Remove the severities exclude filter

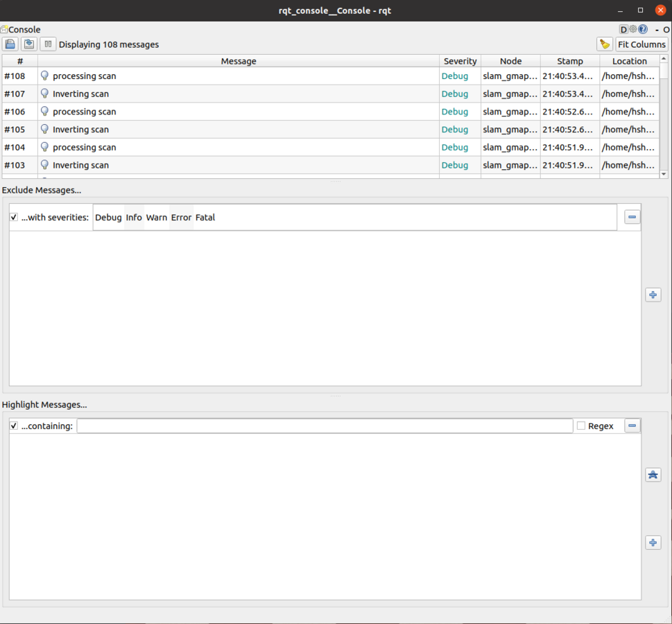pos(632,217)
